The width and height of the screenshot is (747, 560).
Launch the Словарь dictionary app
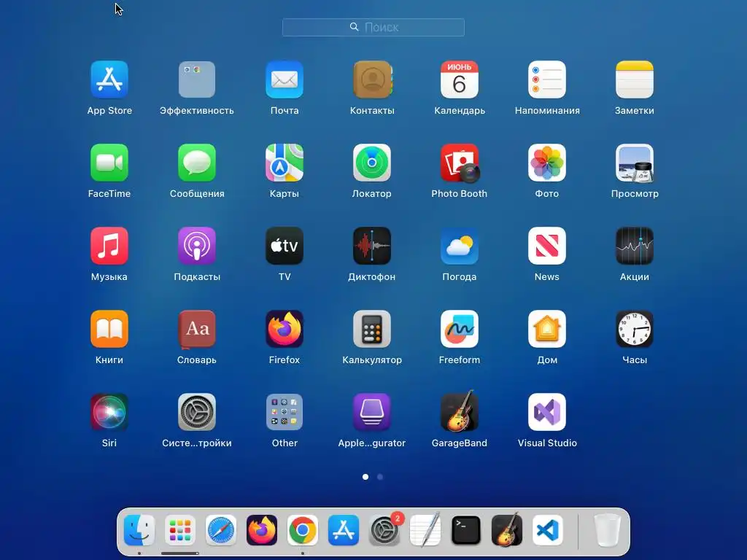point(197,329)
